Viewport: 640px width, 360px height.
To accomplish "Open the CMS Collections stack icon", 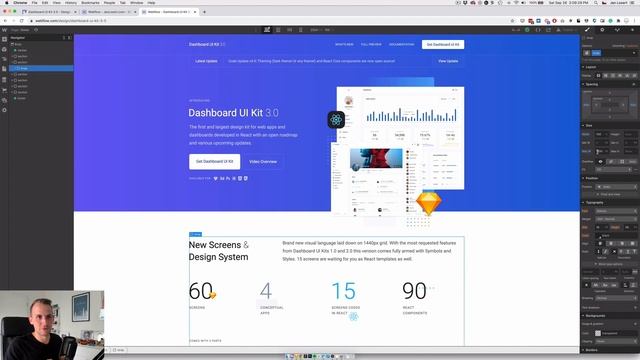I will (4, 80).
